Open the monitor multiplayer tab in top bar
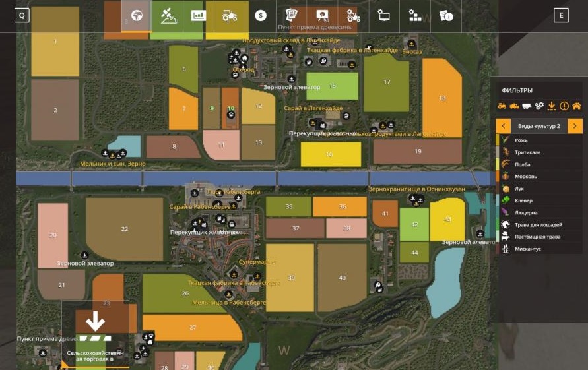The image size is (588, 370). click(x=384, y=16)
